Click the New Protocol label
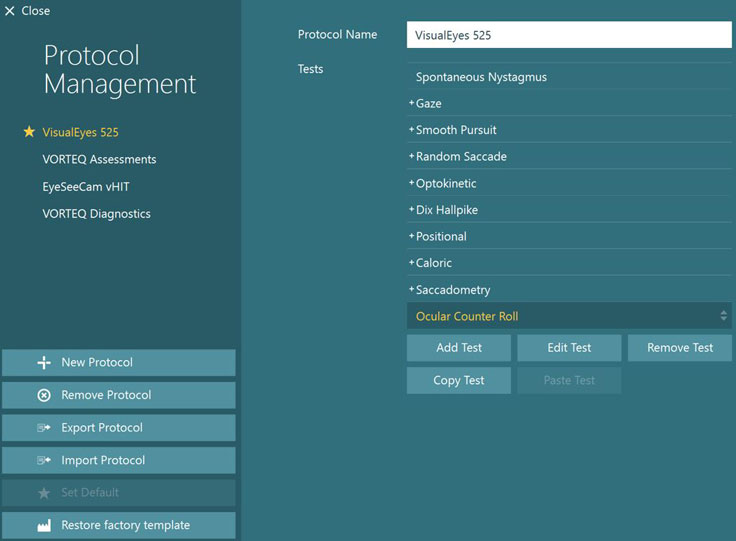 pos(97,362)
